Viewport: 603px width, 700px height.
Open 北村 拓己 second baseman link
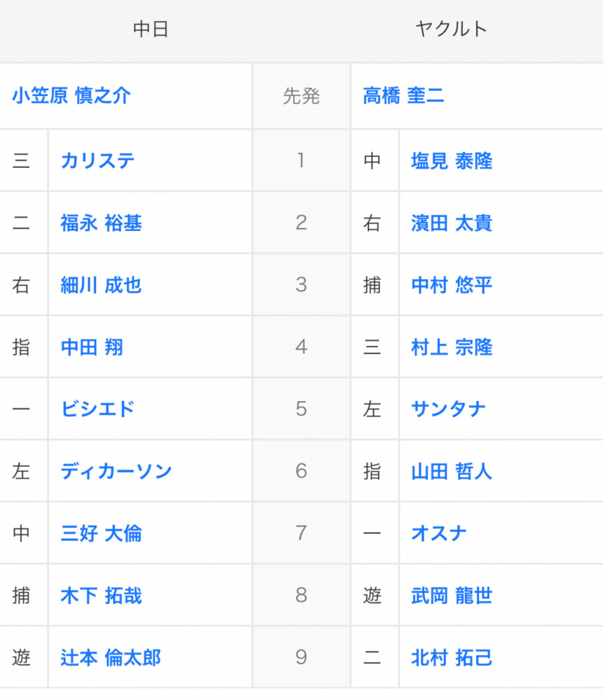coord(452,657)
